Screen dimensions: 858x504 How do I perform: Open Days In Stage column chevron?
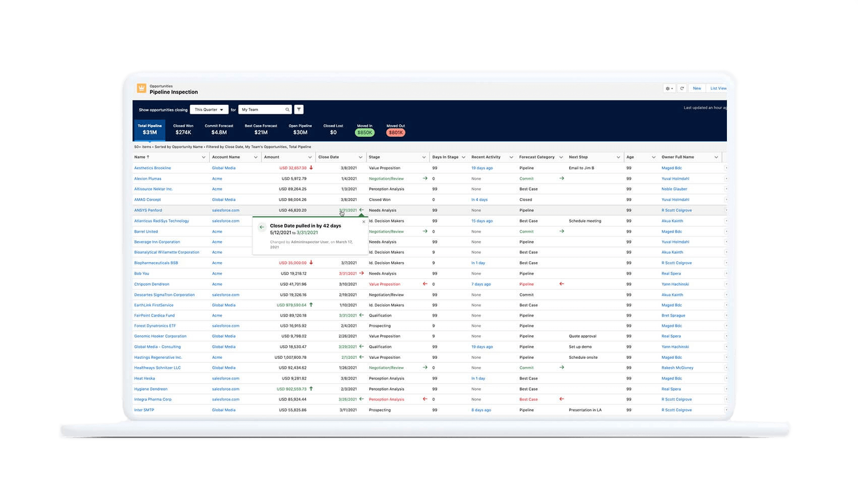click(464, 157)
